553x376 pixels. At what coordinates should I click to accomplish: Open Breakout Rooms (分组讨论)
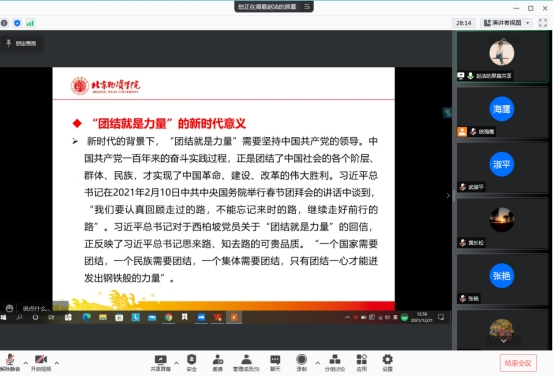[335, 363]
